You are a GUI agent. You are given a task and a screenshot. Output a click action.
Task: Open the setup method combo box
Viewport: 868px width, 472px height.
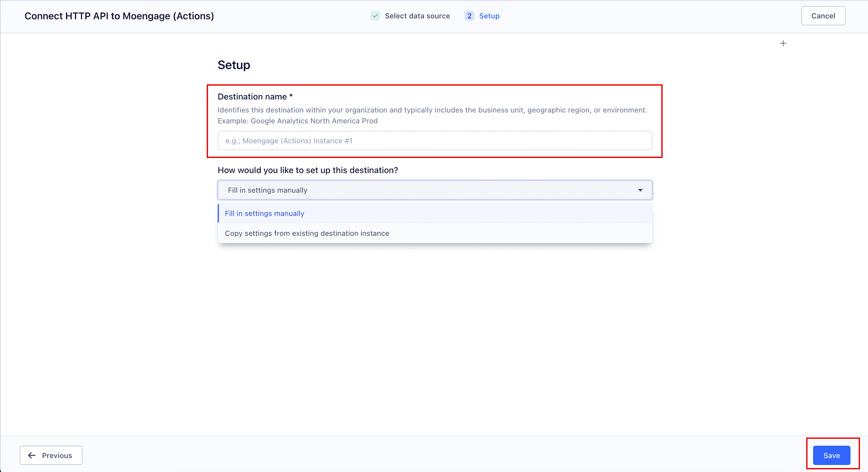tap(435, 190)
